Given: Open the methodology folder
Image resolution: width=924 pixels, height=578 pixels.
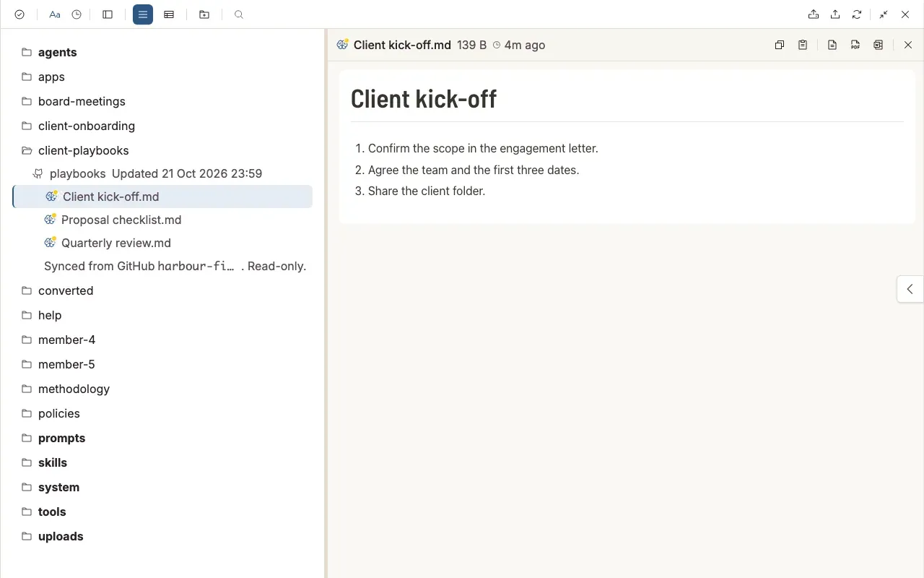Looking at the screenshot, I should tap(162, 389).
